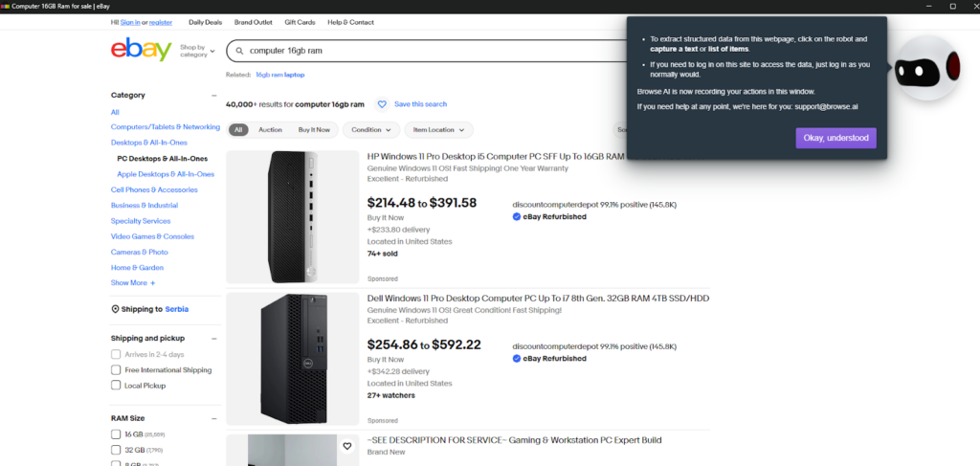Open the Condition filter dropdown
The height and width of the screenshot is (466, 980).
click(x=371, y=130)
